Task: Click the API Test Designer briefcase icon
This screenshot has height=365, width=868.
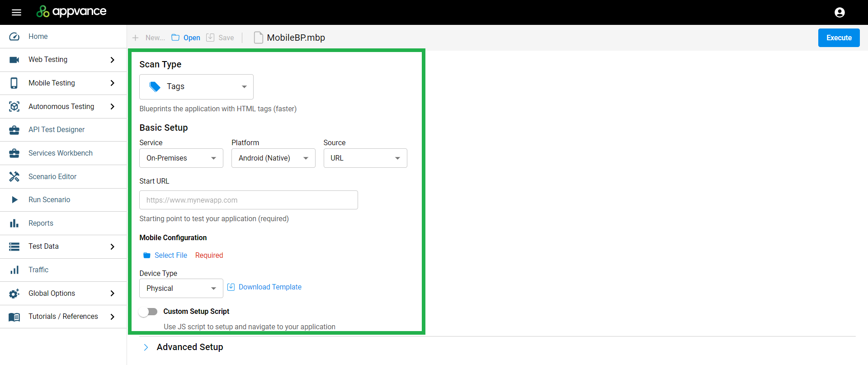Action: [x=14, y=130]
